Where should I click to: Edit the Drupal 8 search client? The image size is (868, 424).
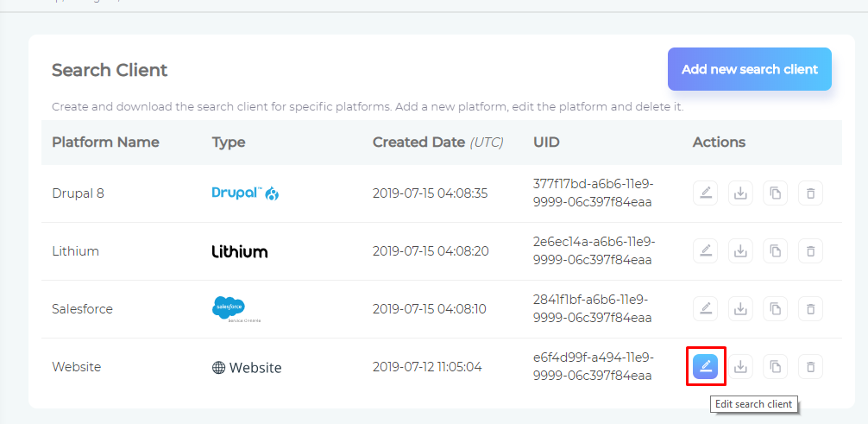706,193
